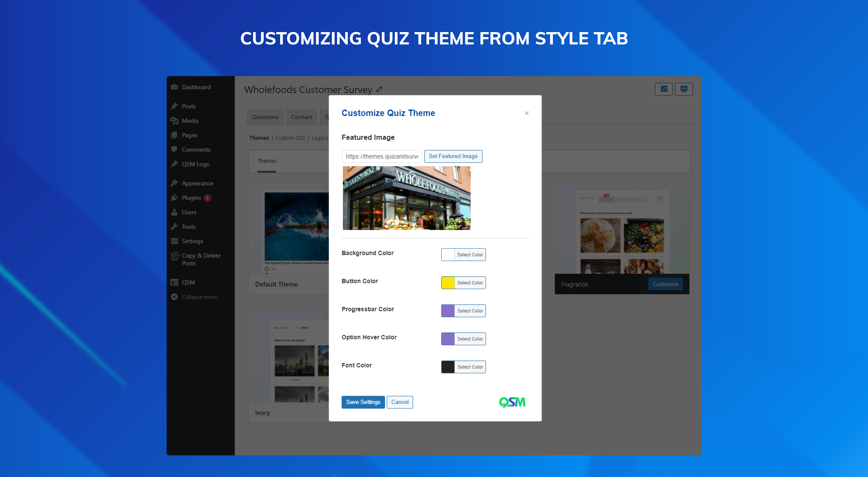Click the Plugins update count badge
This screenshot has height=477, width=868.
tap(207, 198)
